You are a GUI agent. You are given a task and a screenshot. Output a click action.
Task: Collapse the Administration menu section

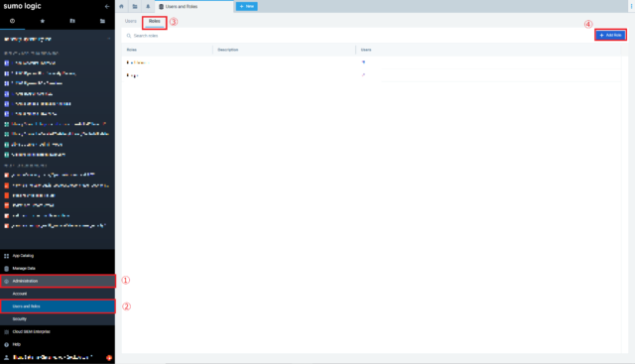58,281
